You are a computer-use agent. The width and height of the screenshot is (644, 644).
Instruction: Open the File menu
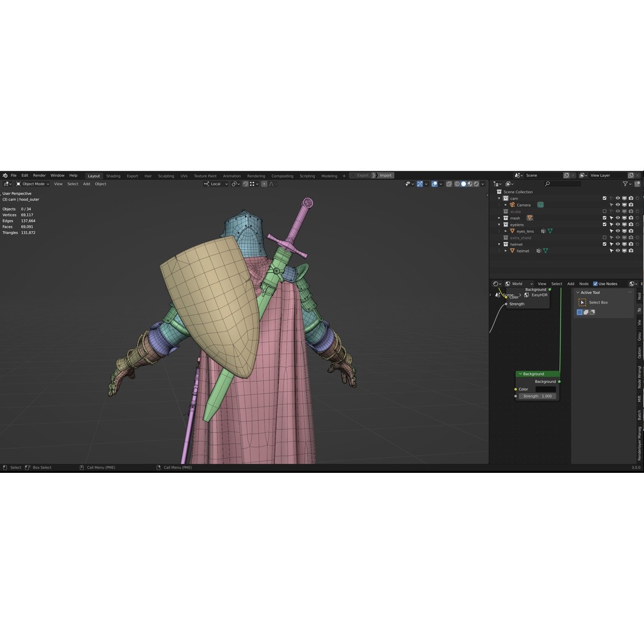[14, 175]
